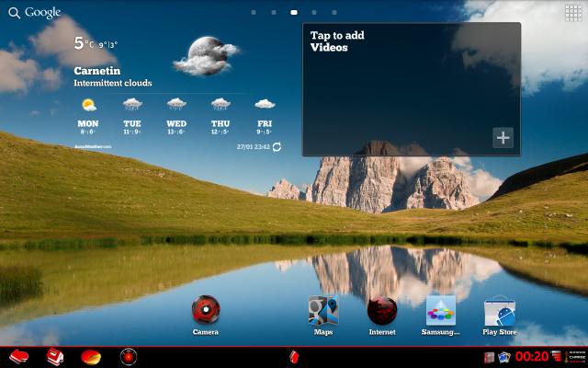Viewport: 588px width, 368px height.
Task: Open the clock showing 00:20
Action: click(531, 357)
